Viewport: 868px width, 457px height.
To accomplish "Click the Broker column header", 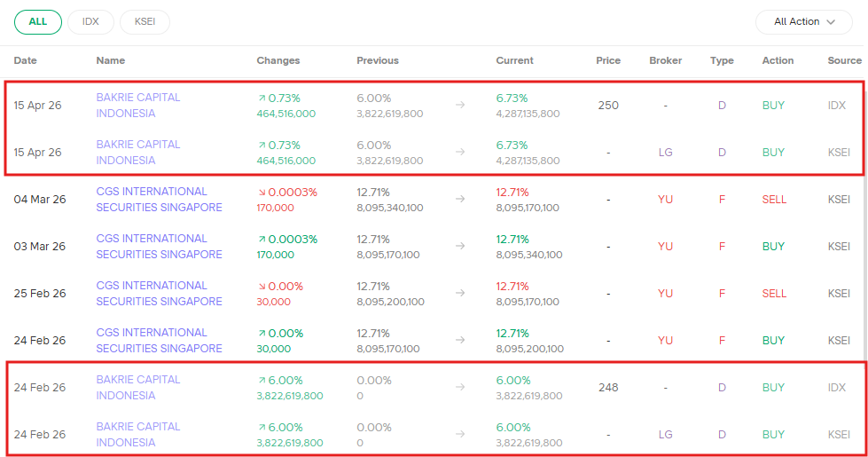I will [665, 60].
